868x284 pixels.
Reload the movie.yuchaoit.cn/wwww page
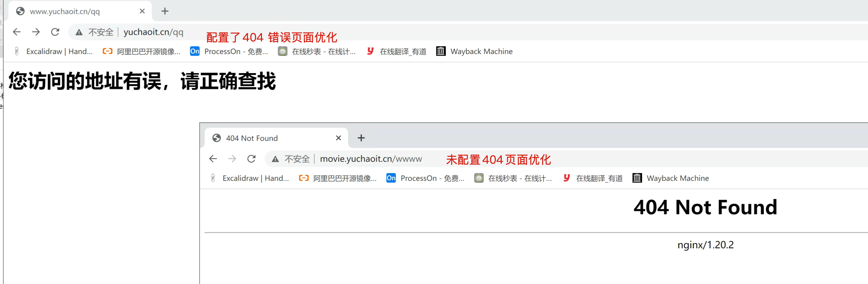pos(251,159)
